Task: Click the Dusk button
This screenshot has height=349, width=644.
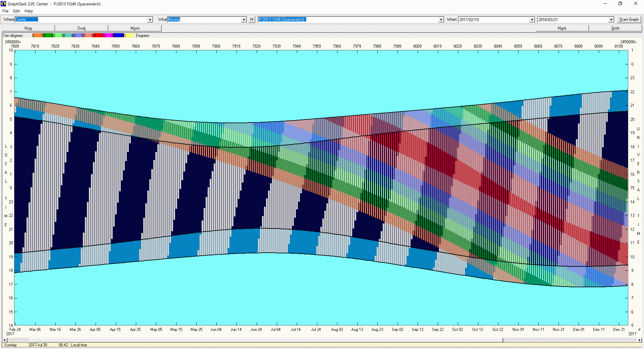Action: coord(82,28)
